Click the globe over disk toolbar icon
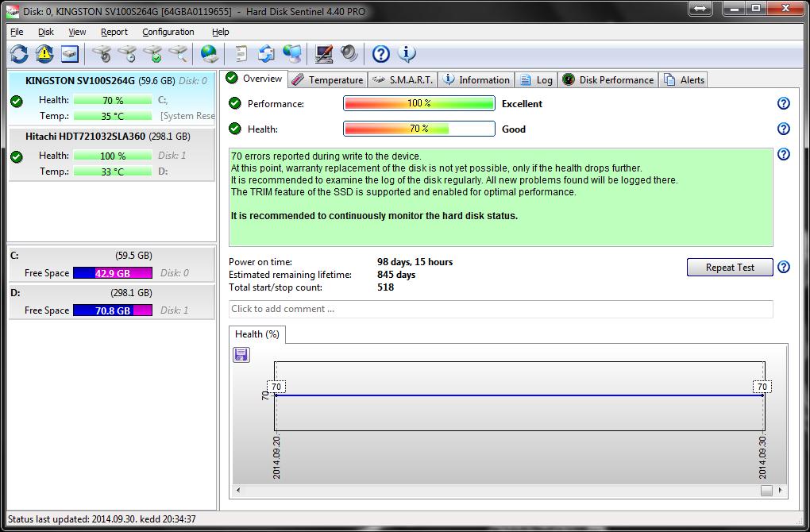Viewport: 810px width, 532px height. pos(209,54)
